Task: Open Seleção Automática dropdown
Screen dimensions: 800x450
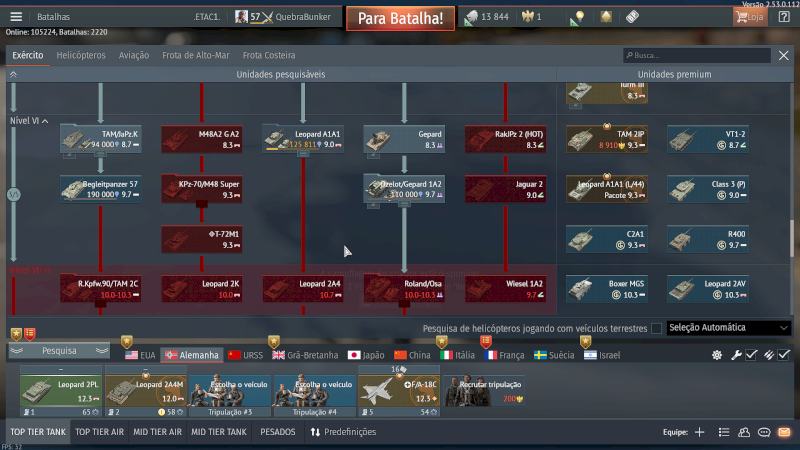Action: [x=729, y=328]
